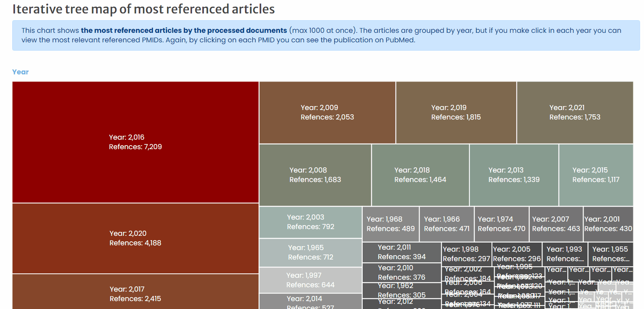
Task: Open the Year 1,955 block
Action: tap(611, 254)
